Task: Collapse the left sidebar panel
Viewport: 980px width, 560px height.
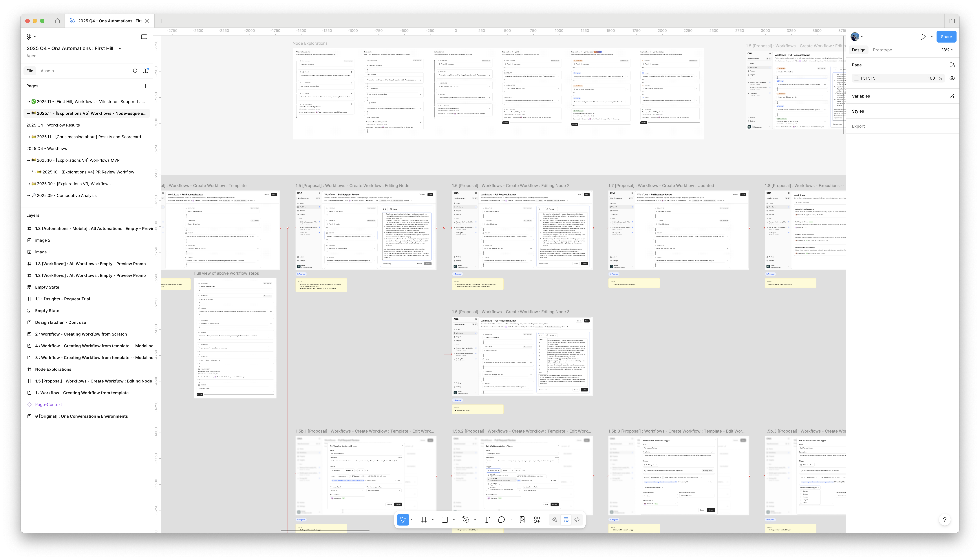Action: coord(144,36)
